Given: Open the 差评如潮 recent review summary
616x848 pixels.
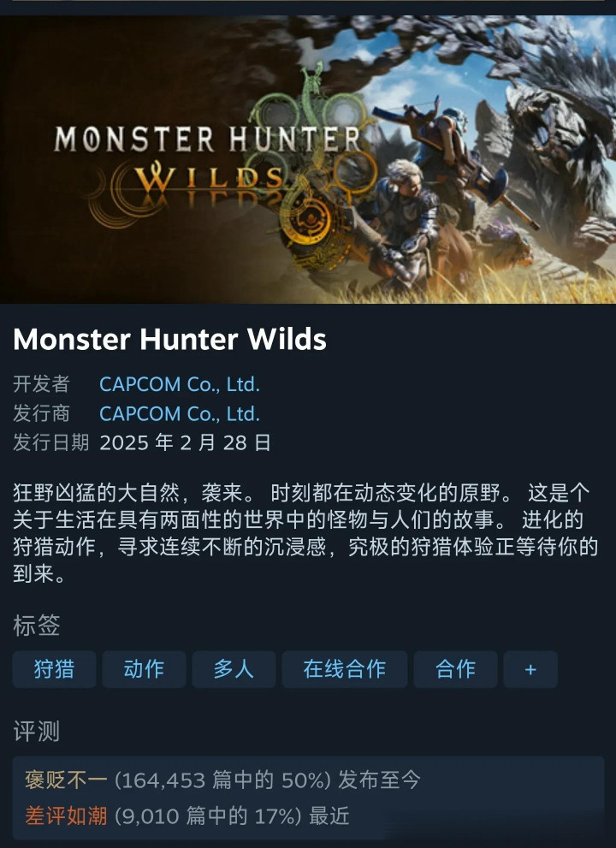Looking at the screenshot, I should tap(187, 815).
